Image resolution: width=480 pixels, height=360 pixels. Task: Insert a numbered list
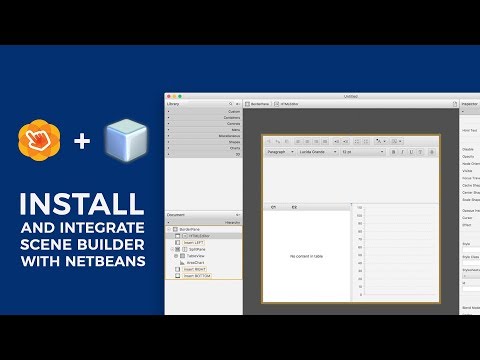tap(366, 141)
